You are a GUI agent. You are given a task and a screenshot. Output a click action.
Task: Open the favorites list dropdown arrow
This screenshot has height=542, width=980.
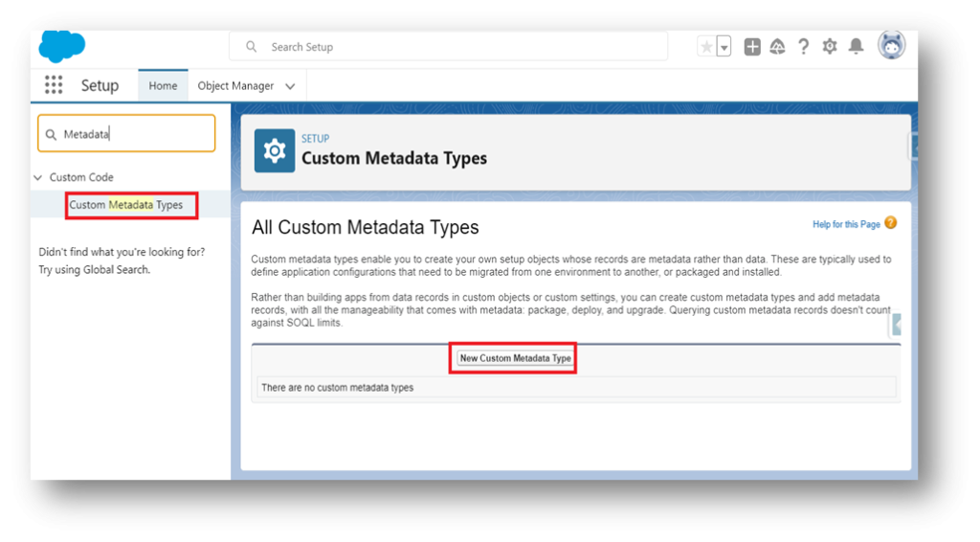[724, 47]
